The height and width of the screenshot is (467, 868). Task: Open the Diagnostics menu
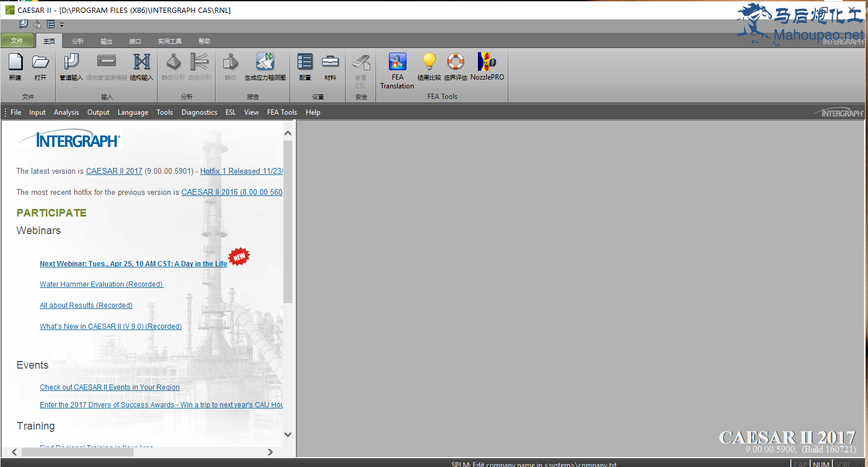tap(199, 112)
